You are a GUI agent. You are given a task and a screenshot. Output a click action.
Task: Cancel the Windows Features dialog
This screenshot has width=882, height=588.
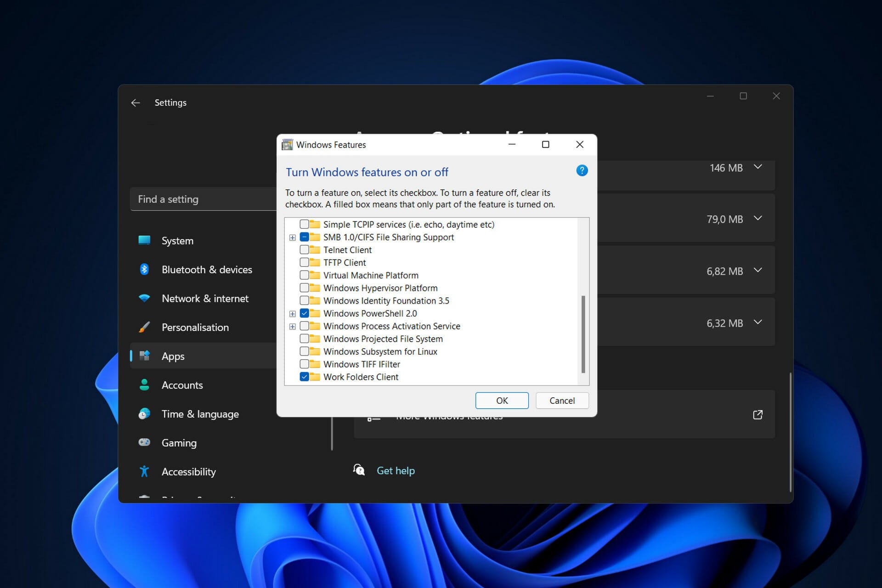click(x=562, y=401)
